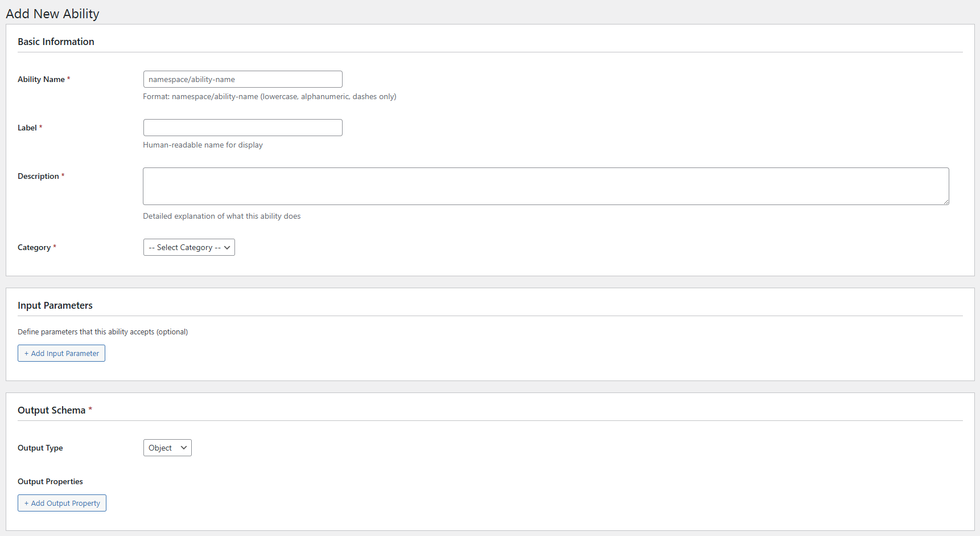980x536 pixels.
Task: Click the Ability Name input field
Action: (242, 79)
